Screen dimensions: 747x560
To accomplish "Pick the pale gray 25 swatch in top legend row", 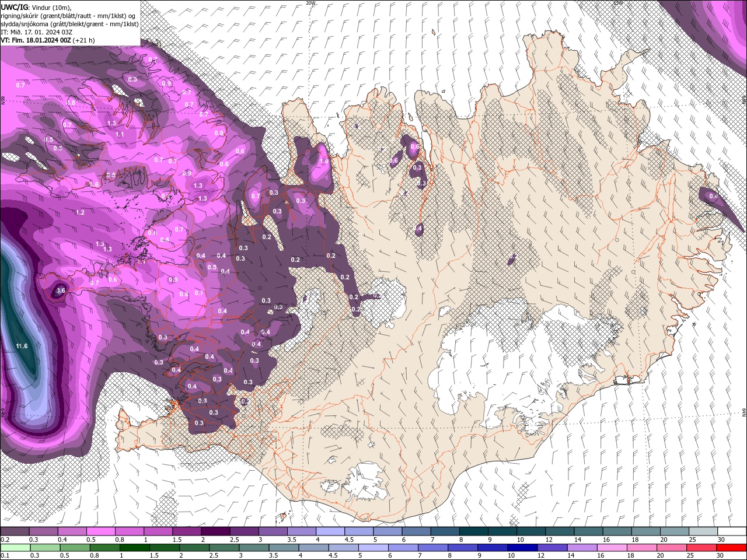I will [703, 531].
